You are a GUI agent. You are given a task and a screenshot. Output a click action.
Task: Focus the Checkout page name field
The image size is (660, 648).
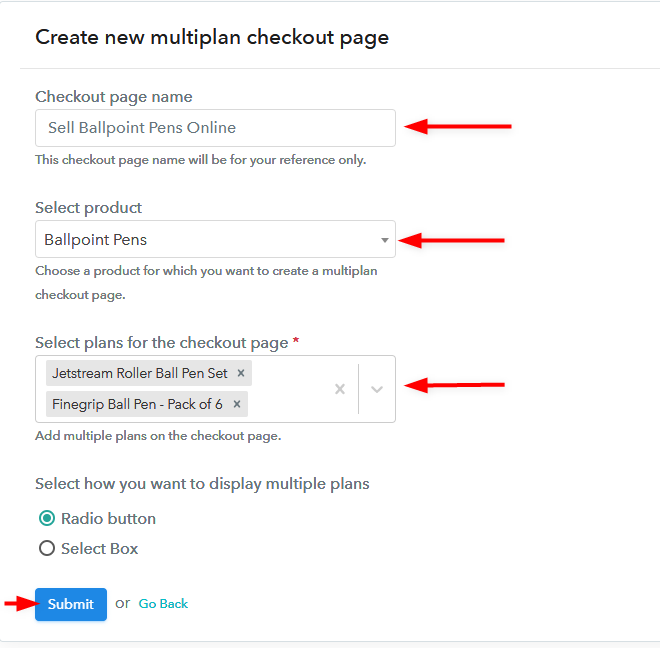coord(215,128)
